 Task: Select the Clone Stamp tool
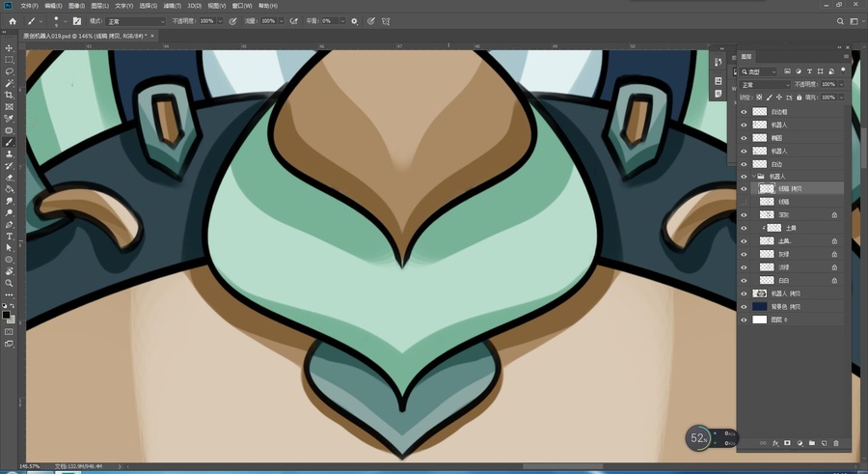9,154
